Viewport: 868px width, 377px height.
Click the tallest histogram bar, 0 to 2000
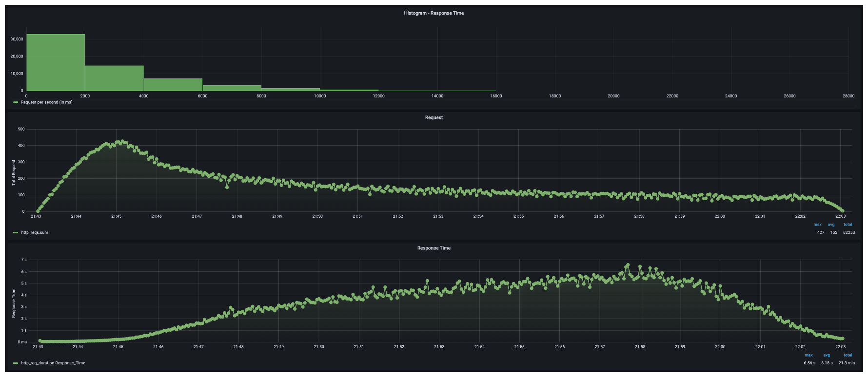pos(56,62)
